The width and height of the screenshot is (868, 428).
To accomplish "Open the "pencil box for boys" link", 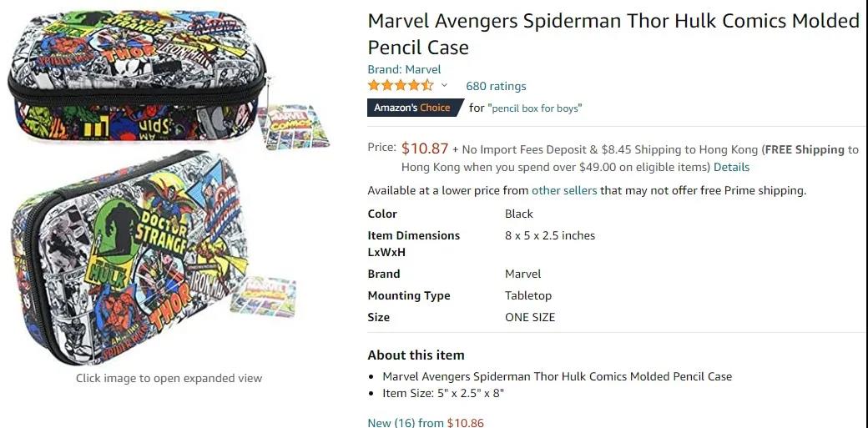I will [x=534, y=108].
